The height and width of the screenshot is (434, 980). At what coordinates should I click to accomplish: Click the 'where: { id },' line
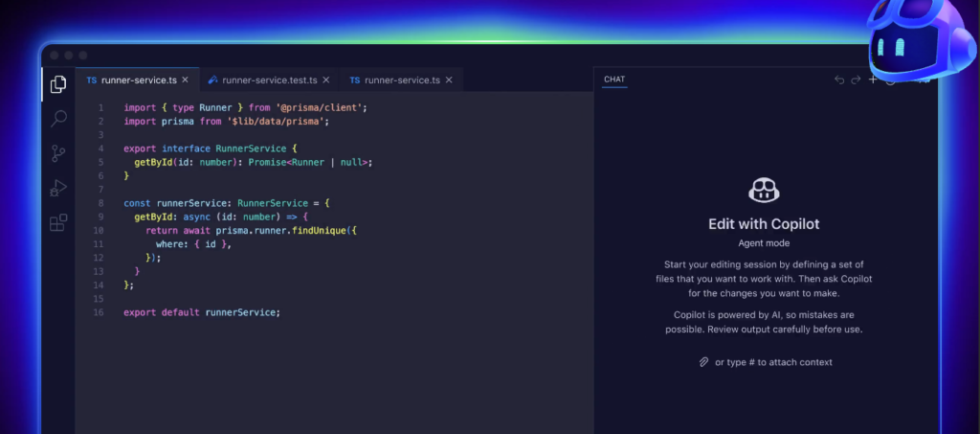[193, 244]
